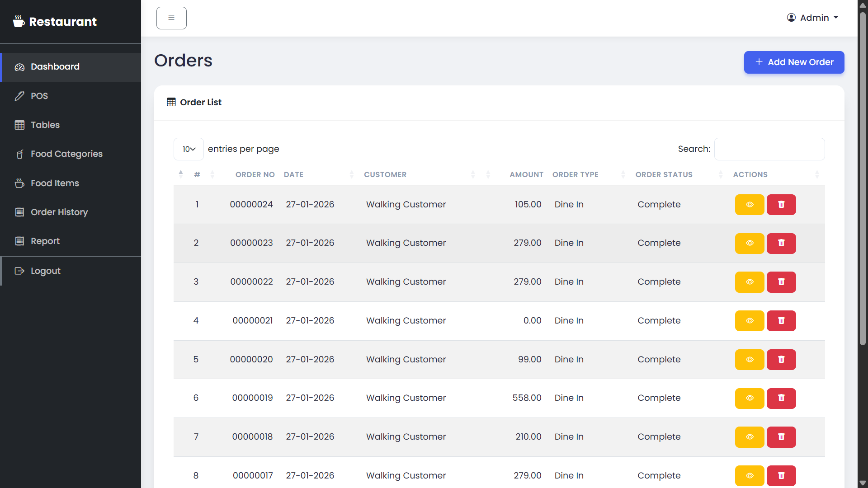Click the Orders page heading
Image resolution: width=868 pixels, height=488 pixels.
tap(183, 61)
